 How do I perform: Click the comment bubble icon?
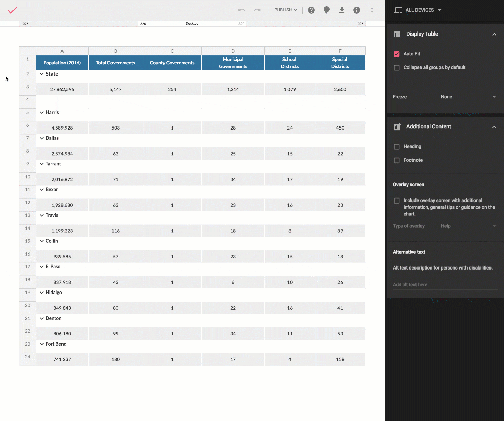point(327,10)
